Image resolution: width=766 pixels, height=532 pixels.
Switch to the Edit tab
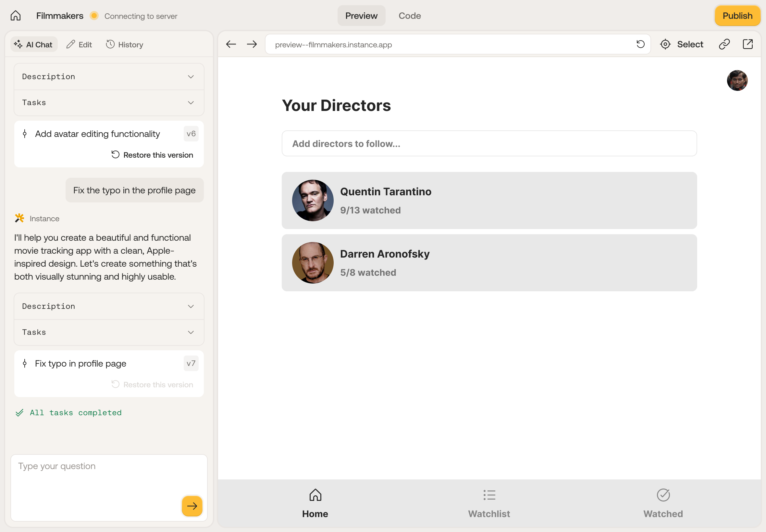coord(79,44)
